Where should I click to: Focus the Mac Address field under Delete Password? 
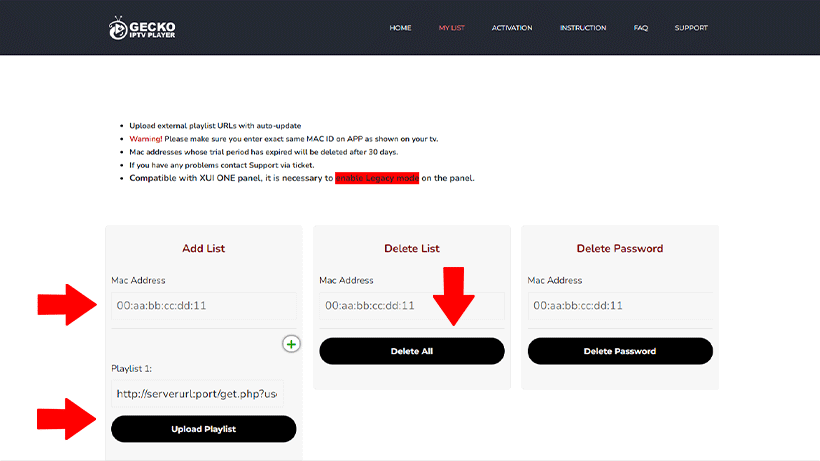[620, 306]
